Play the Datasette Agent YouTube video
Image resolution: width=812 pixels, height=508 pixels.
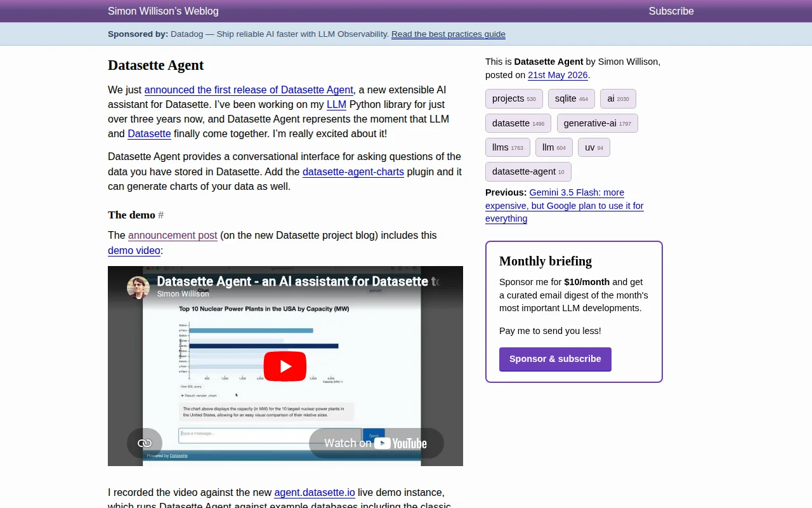tap(285, 366)
